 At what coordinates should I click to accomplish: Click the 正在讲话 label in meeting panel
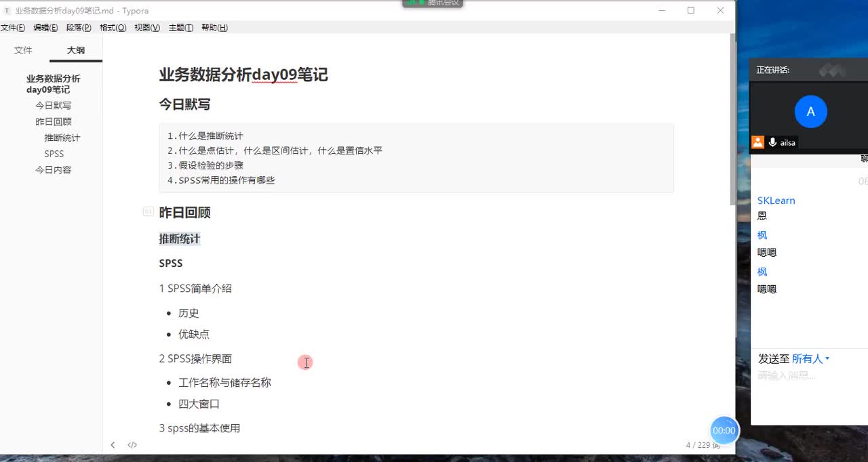pos(773,70)
